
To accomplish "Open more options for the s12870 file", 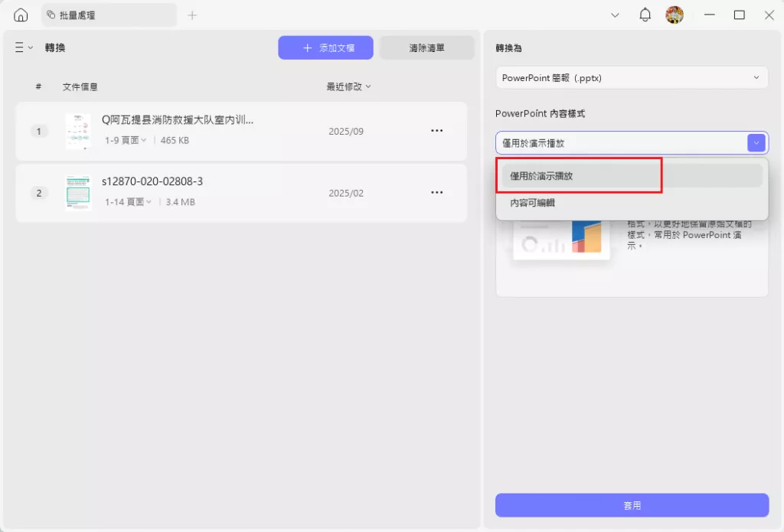I will [437, 193].
